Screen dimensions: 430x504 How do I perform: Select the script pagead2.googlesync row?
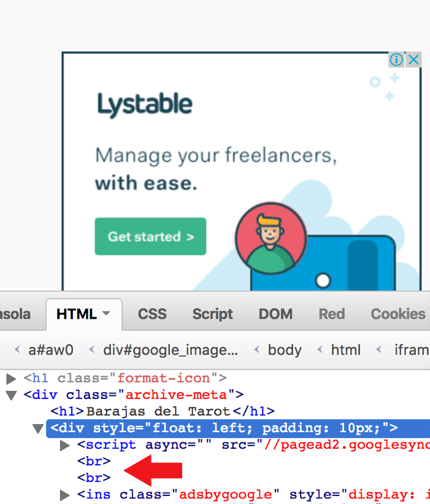pos(253,445)
